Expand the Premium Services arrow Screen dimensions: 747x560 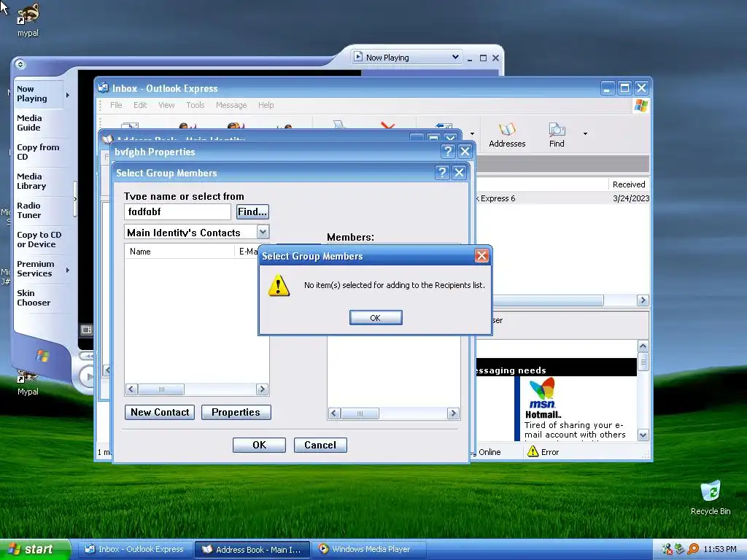(68, 270)
